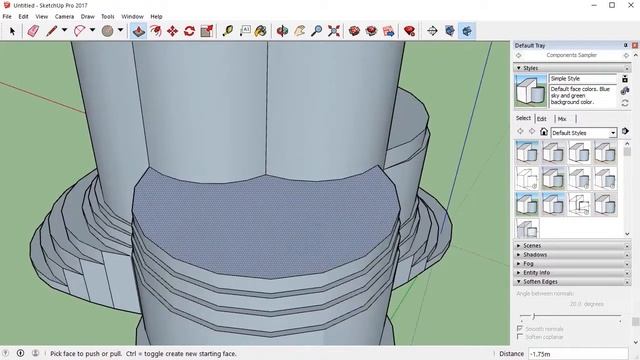The image size is (640, 360).
Task: Collapse the Styles panel
Action: point(571,68)
